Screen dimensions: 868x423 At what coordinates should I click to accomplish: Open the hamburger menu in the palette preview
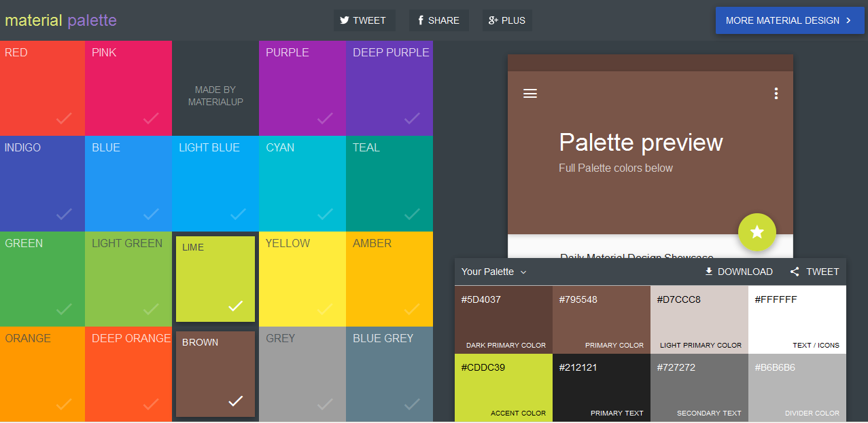(530, 94)
